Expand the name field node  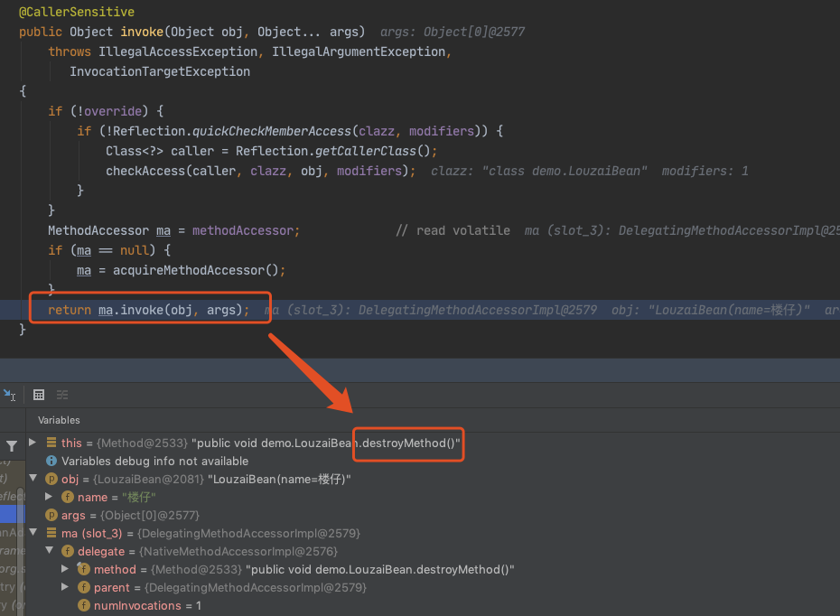coord(49,497)
